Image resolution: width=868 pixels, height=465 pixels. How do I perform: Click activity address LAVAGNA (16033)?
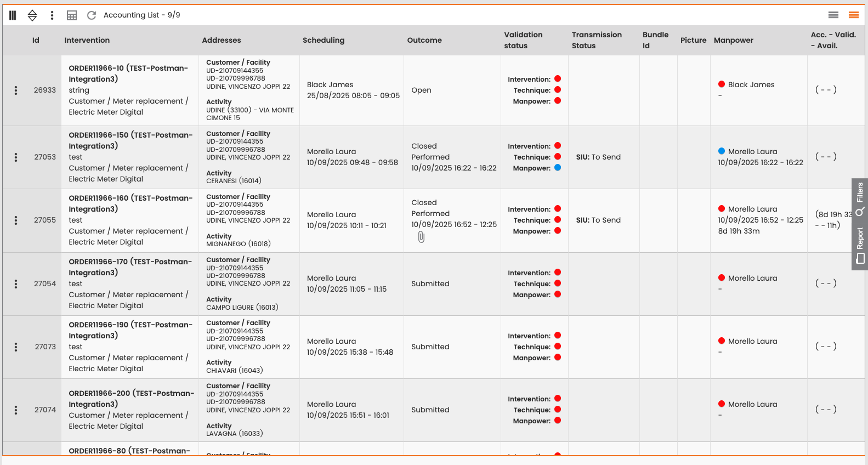coord(235,434)
